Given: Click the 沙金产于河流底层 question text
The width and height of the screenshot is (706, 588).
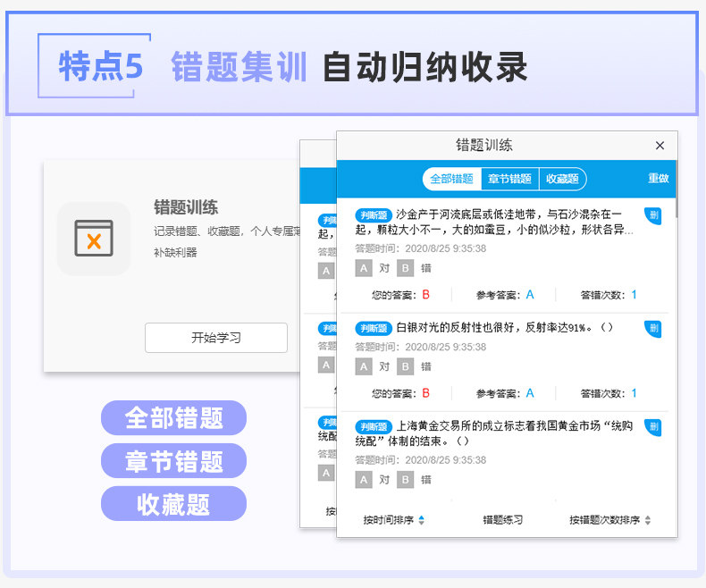Looking at the screenshot, I should 494,222.
